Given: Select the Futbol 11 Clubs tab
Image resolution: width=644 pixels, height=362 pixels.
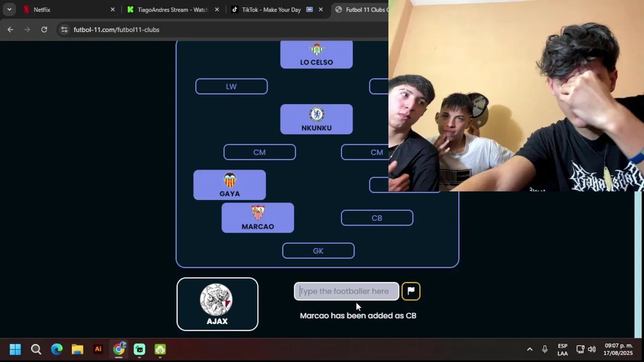Looking at the screenshot, I should pos(360,10).
